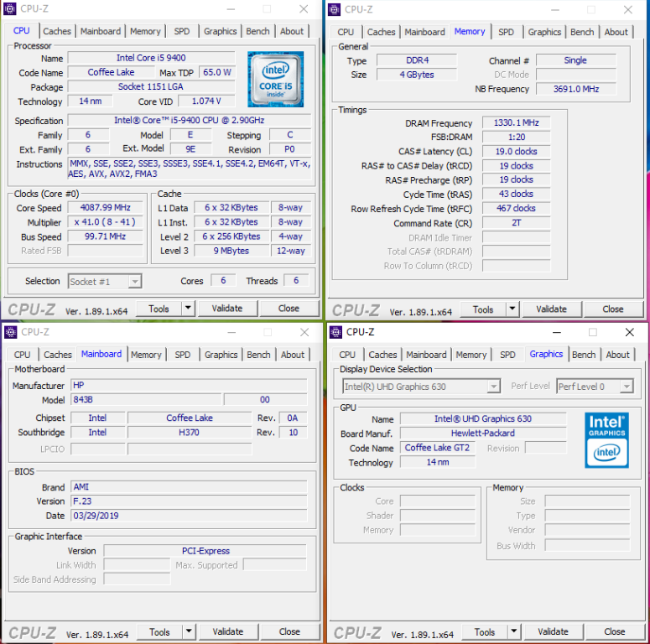Click the Close button at the bottom of the Graphics window
650x644 pixels.
coord(614,631)
